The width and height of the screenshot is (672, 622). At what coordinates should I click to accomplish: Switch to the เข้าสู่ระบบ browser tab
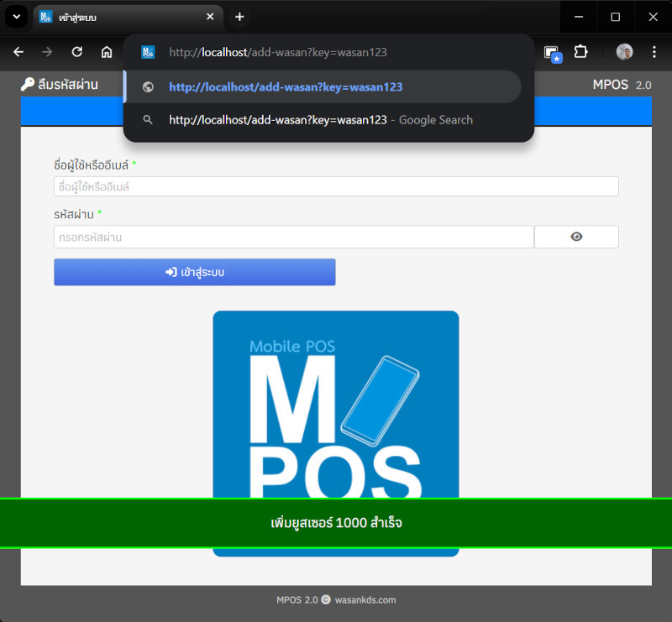[x=118, y=17]
